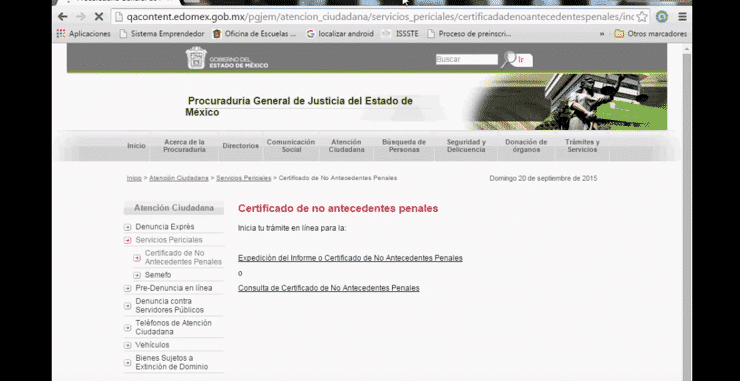740x381 pixels.
Task: Open the Chrome hamburger menu
Action: pyautogui.click(x=682, y=17)
